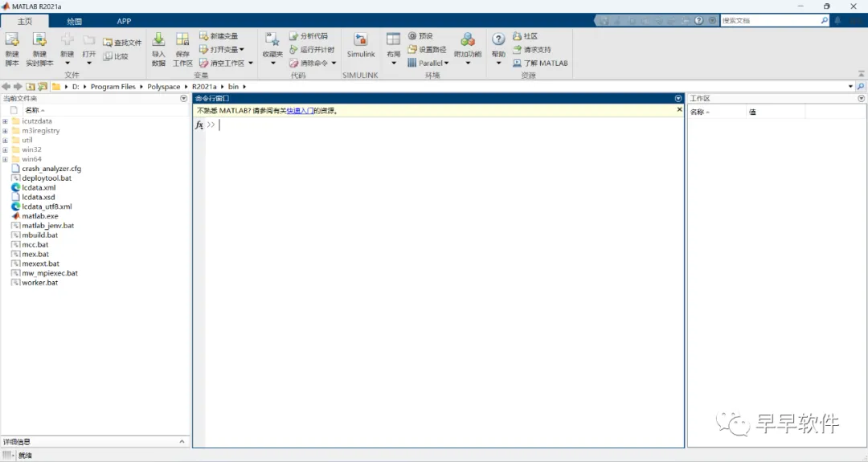868x462 pixels.
Task: Select the lcdata_utf8.xml file
Action: click(x=47, y=206)
